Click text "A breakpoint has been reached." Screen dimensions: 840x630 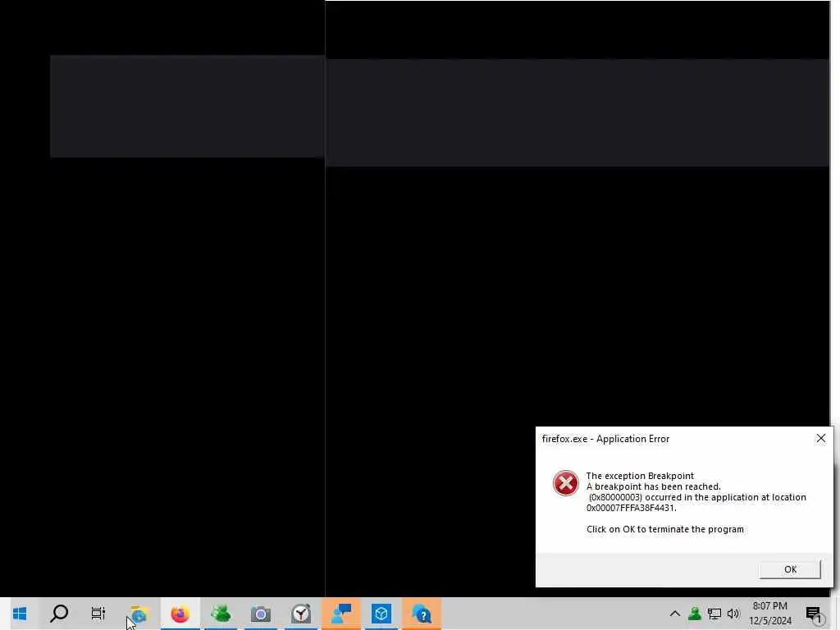point(654,486)
